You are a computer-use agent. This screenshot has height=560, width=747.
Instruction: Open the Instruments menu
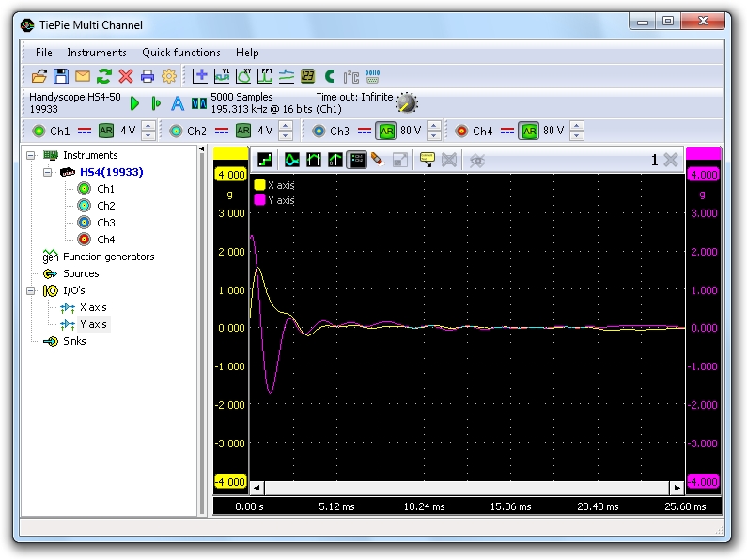tap(96, 53)
